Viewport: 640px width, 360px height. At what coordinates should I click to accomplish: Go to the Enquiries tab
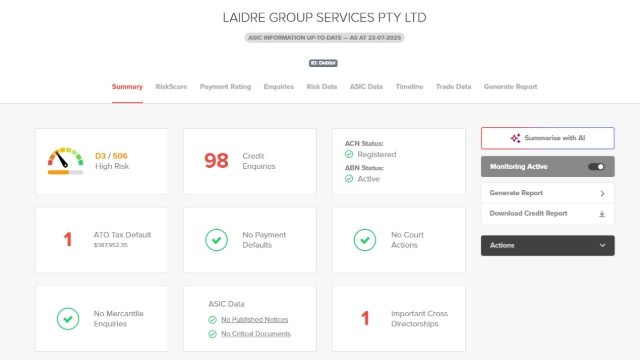pos(278,87)
